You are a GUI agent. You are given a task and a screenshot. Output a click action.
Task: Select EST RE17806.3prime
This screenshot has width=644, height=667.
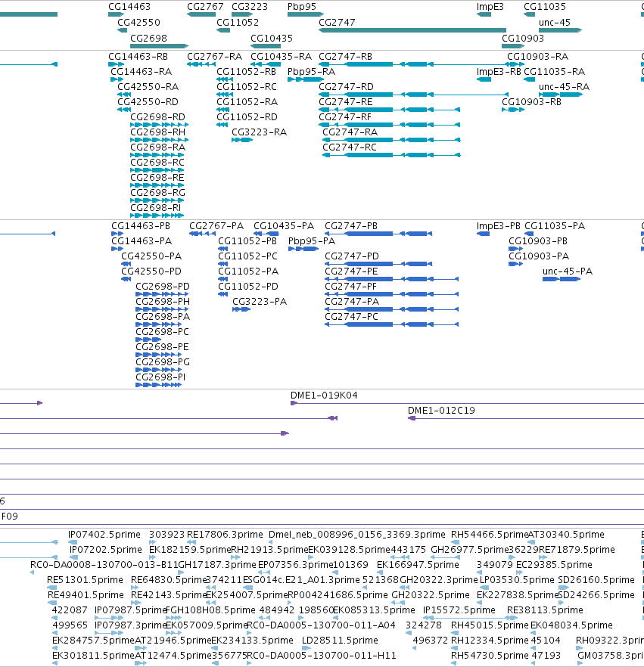click(x=225, y=534)
